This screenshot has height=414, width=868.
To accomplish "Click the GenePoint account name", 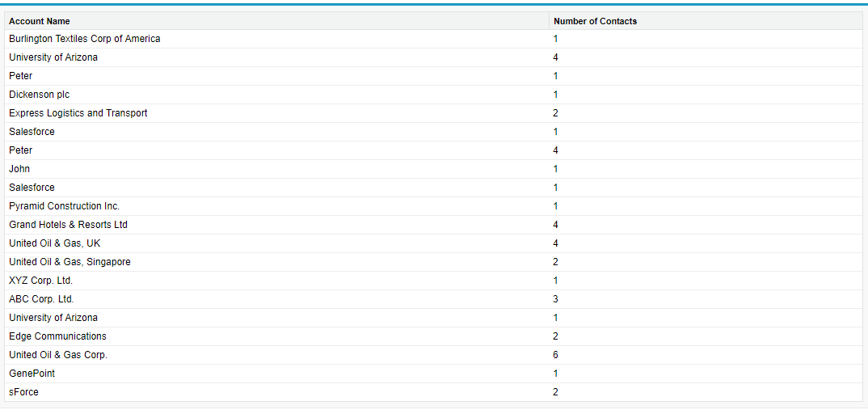I will (x=32, y=374).
